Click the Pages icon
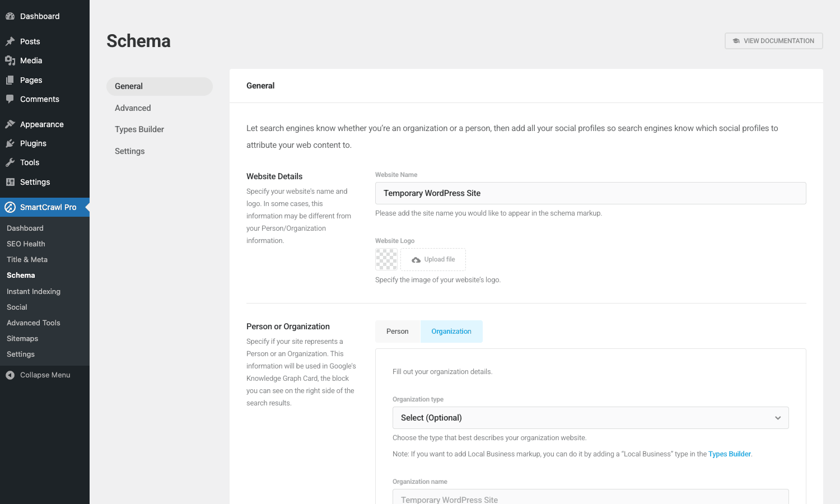 [10, 80]
